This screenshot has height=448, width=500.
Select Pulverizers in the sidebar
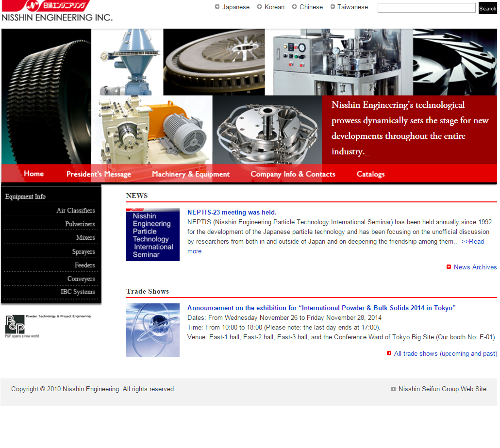pyautogui.click(x=80, y=224)
